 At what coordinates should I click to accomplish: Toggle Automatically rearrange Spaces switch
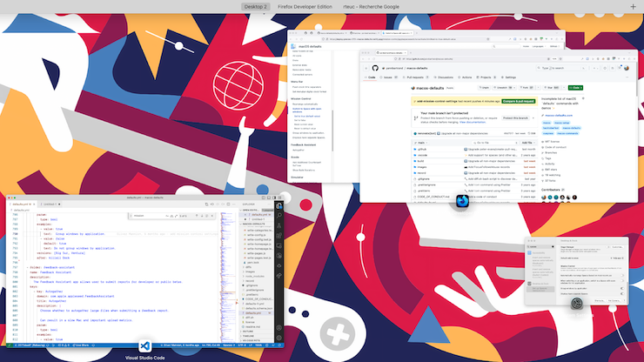tap(622, 275)
